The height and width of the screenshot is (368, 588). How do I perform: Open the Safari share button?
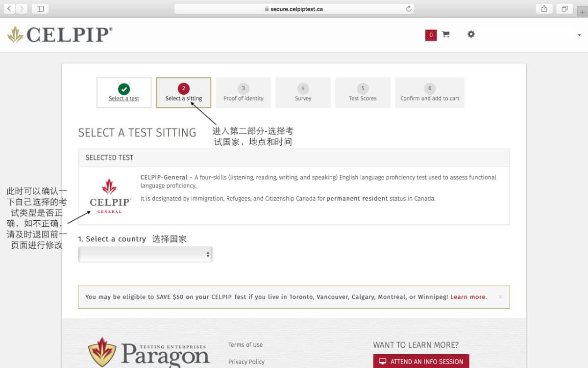tap(544, 9)
